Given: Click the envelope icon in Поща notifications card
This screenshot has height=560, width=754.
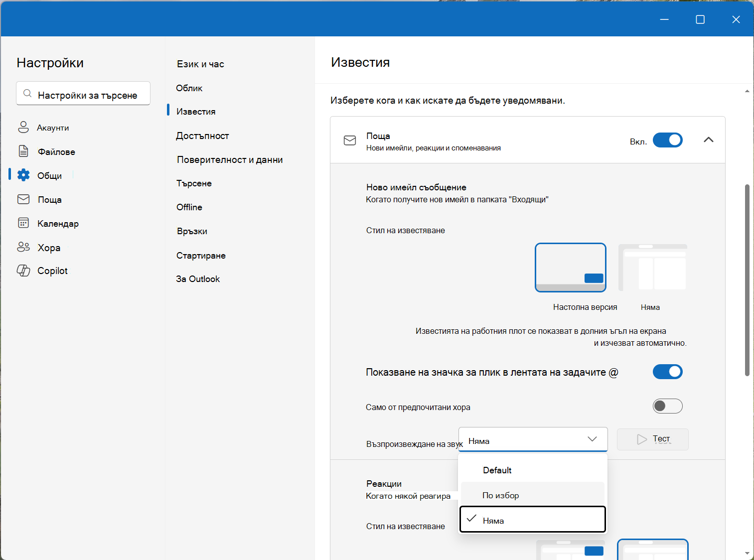Looking at the screenshot, I should pos(350,140).
